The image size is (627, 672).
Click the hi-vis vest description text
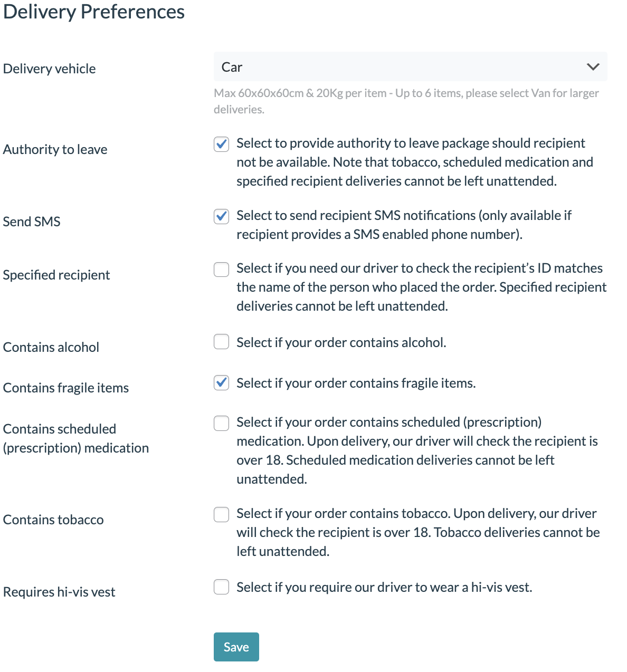coord(384,588)
